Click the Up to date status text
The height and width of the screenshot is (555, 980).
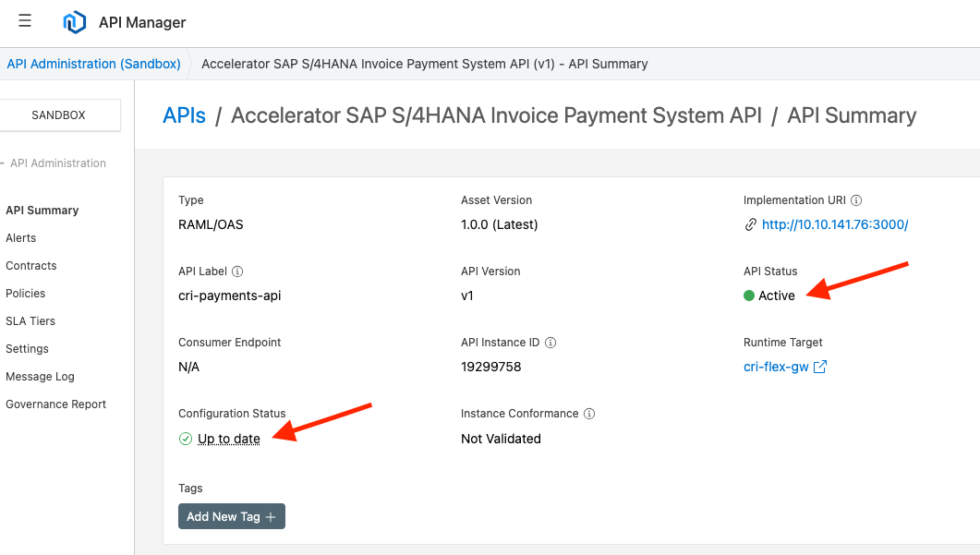[229, 439]
